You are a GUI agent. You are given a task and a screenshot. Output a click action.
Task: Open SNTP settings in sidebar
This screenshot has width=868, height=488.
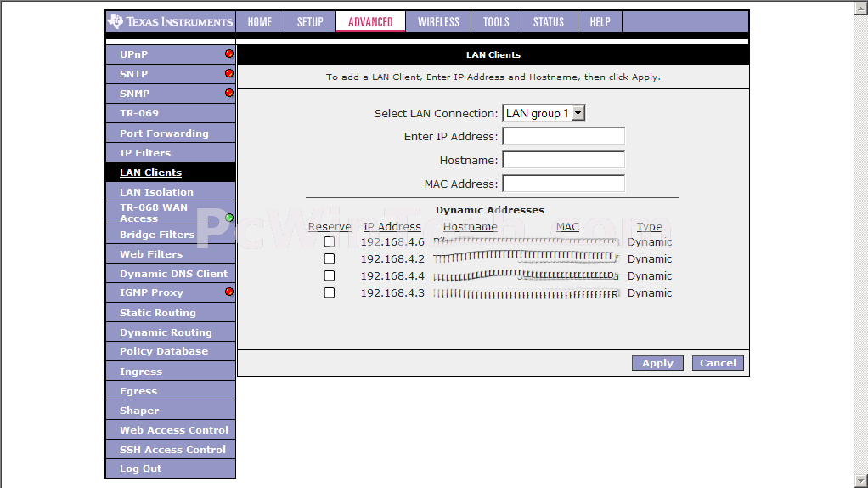(171, 74)
